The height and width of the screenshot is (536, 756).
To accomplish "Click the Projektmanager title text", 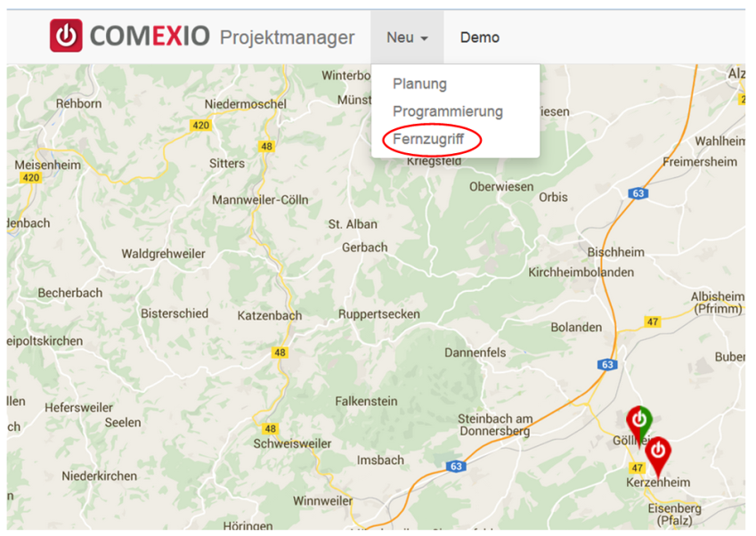I will coord(287,37).
